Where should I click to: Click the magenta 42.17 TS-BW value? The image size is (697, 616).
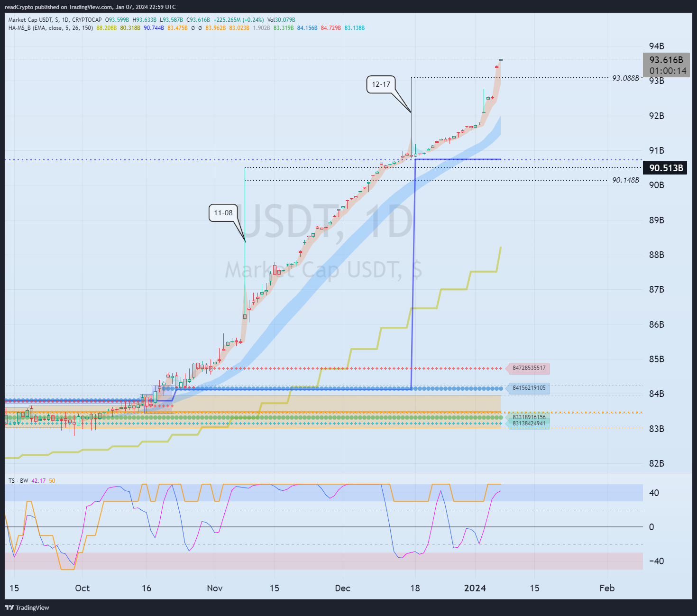pyautogui.click(x=38, y=481)
